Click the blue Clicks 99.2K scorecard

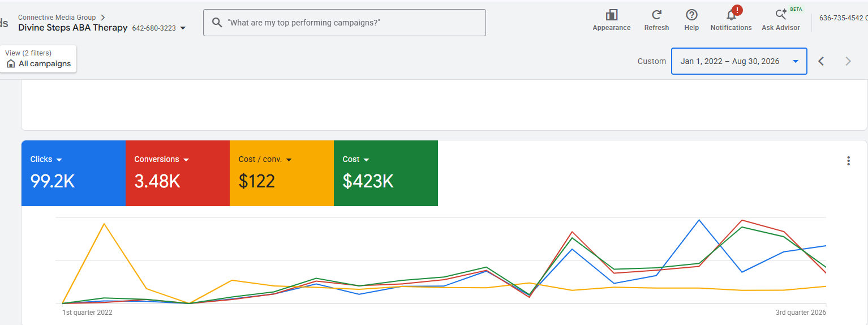coord(73,173)
